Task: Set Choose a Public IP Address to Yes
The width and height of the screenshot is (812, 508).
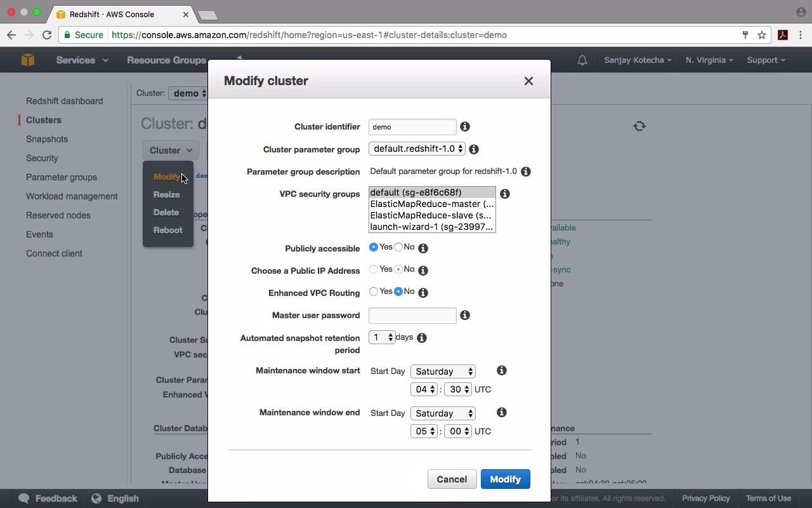Action: click(x=374, y=269)
